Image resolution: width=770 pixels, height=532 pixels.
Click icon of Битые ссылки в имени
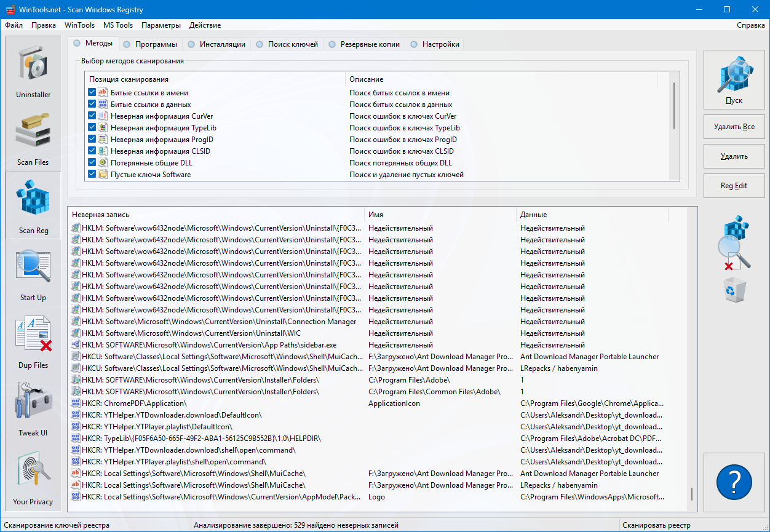[x=103, y=92]
